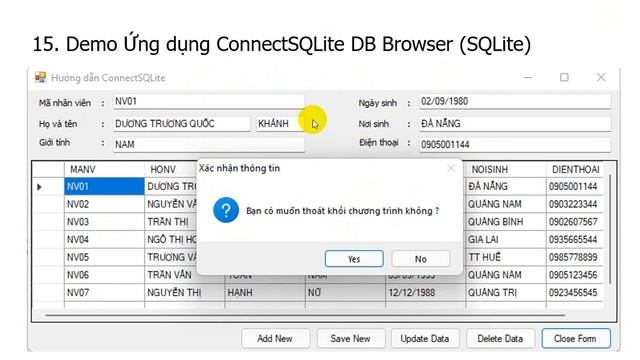Image resolution: width=640 pixels, height=360 pixels.
Task: Click the NGUYỄN THỊ cell in NV07 row
Action: tap(184, 292)
